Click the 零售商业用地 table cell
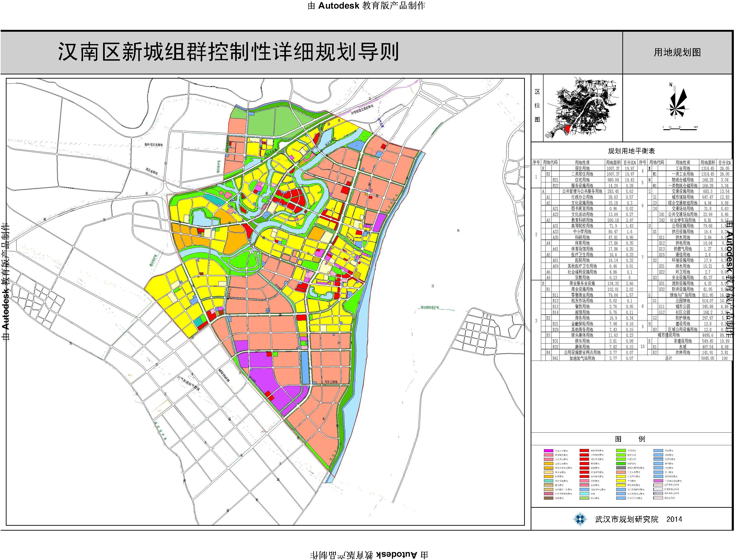 pos(582,295)
